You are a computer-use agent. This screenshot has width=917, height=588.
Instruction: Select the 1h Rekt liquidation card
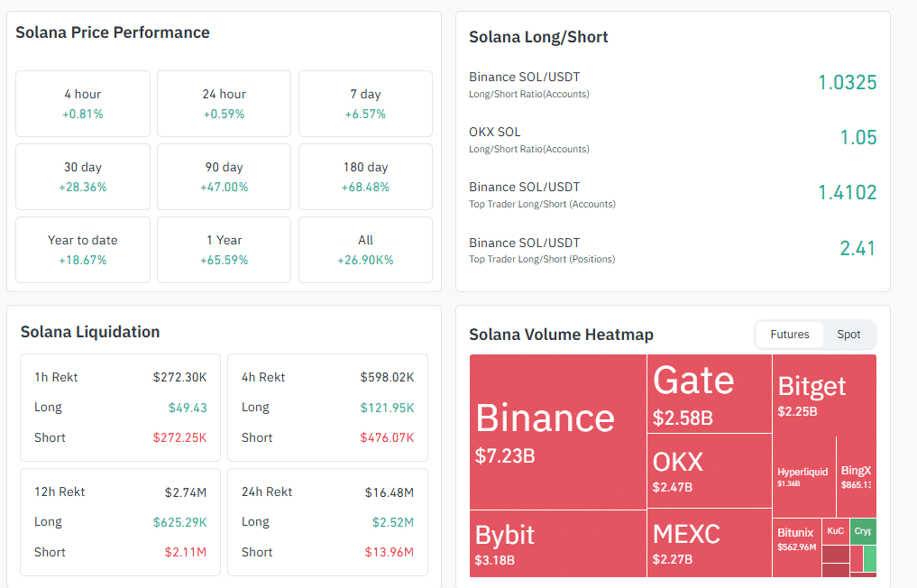(121, 408)
